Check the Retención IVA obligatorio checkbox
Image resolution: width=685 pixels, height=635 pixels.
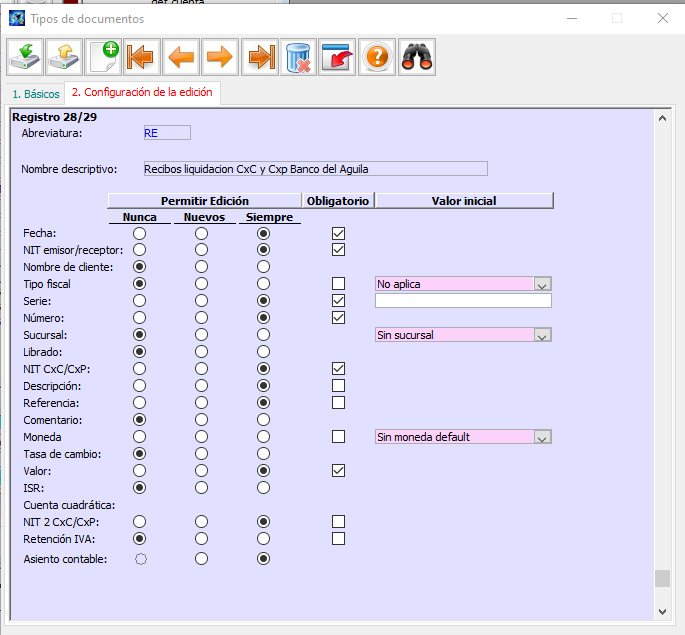pos(338,539)
